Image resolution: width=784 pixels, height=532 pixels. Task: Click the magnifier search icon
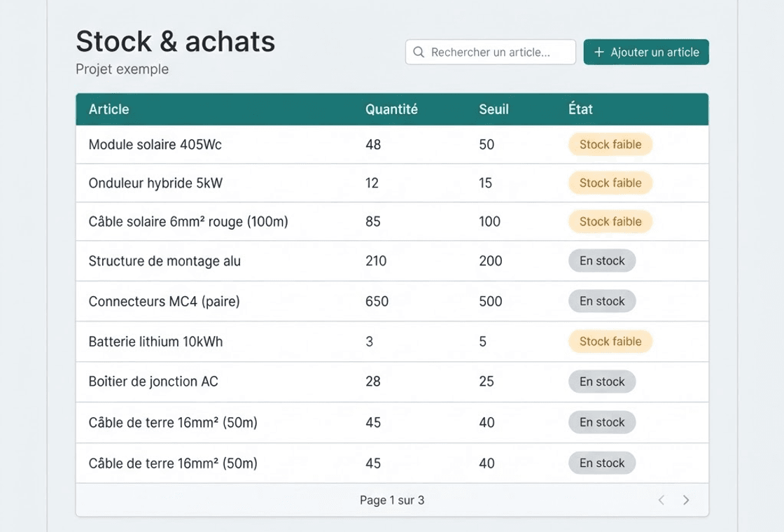click(x=419, y=52)
